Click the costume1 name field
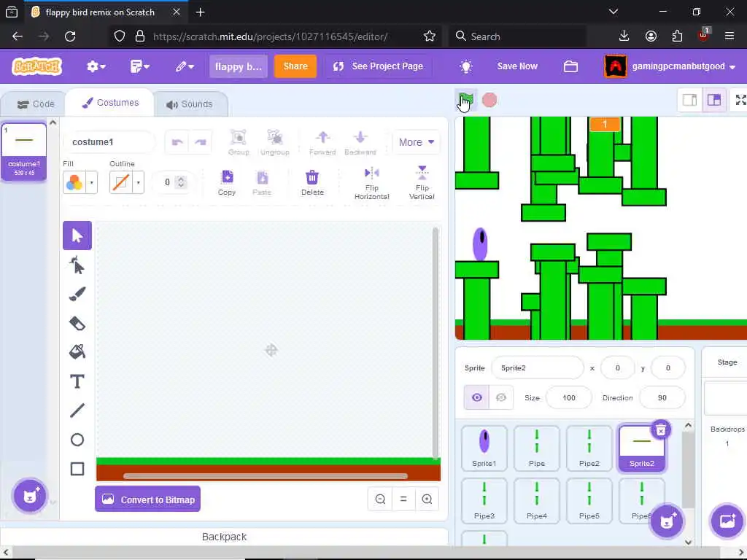This screenshot has width=747, height=560. tap(109, 142)
